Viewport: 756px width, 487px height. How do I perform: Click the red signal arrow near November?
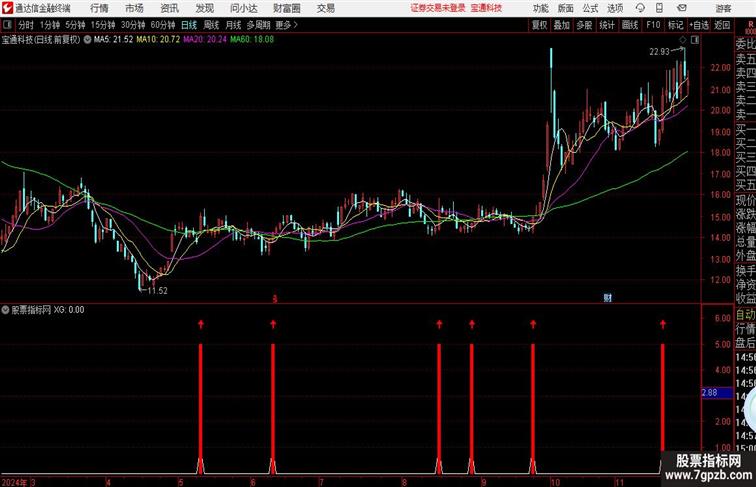(x=663, y=324)
